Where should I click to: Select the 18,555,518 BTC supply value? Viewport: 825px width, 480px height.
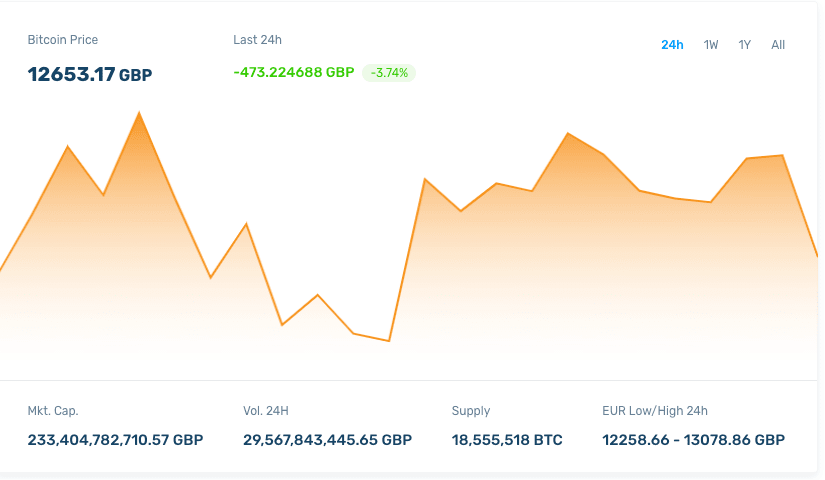pyautogui.click(x=507, y=440)
